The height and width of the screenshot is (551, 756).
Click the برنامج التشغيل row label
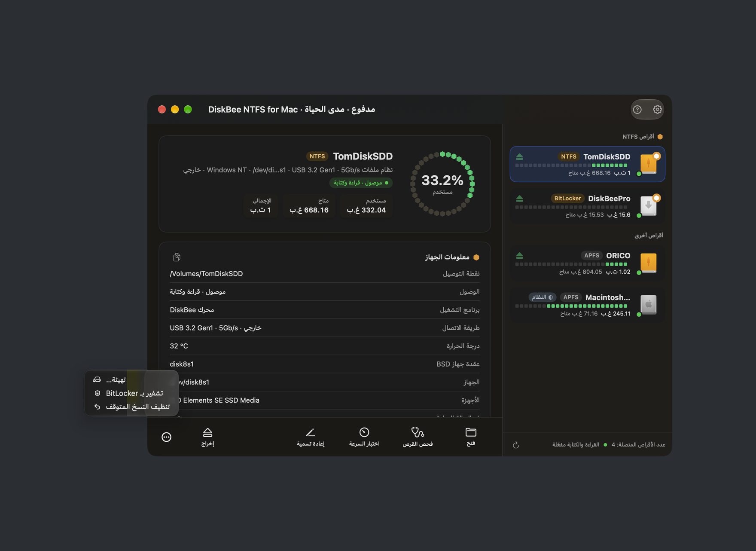(x=460, y=310)
